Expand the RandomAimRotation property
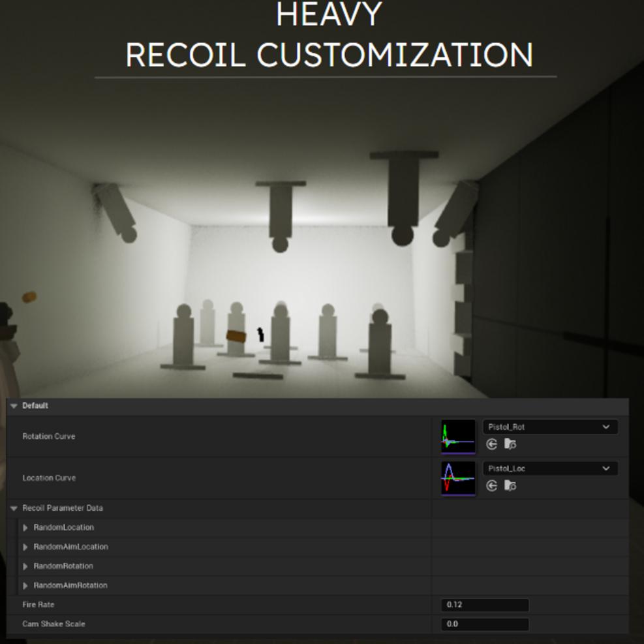Viewport: 644px width, 644px height. tap(25, 586)
